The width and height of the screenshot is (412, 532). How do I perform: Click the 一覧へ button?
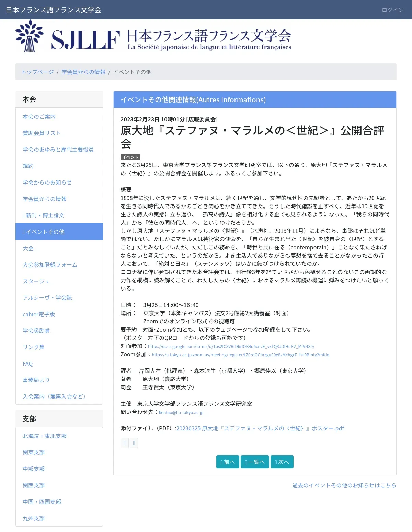coord(255,462)
